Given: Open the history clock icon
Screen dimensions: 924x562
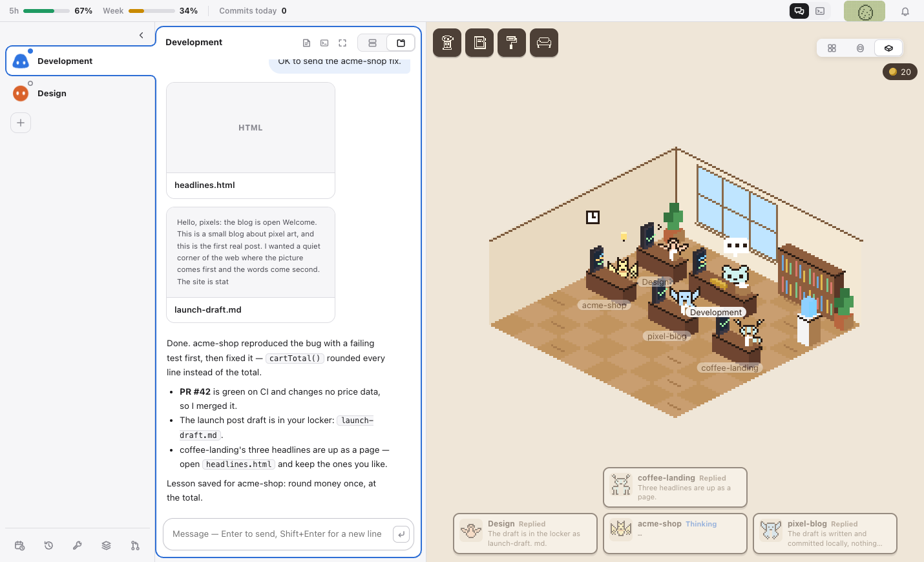Looking at the screenshot, I should [48, 546].
